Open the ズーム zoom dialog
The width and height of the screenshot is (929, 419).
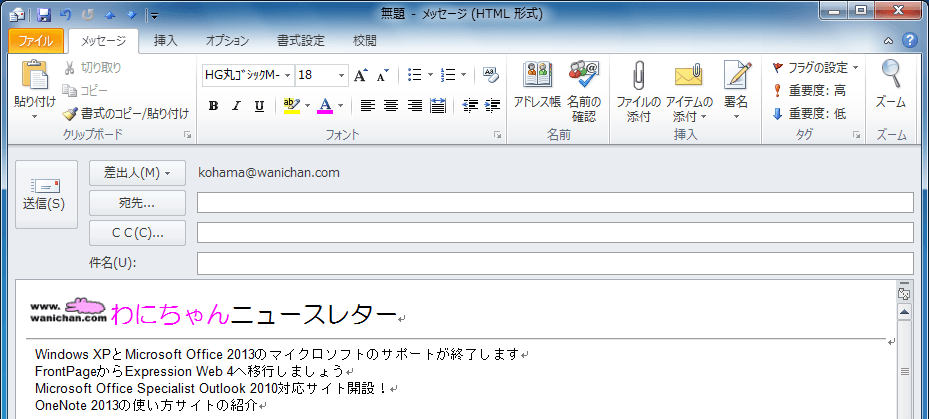coord(890,86)
